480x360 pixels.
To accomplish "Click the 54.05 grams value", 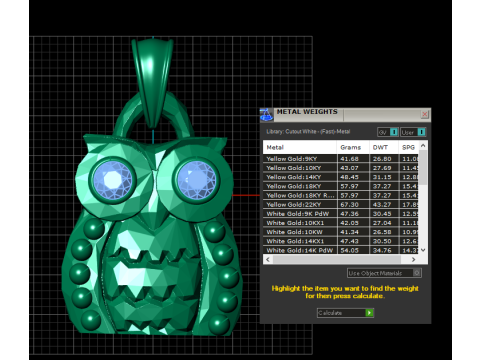I will (349, 250).
